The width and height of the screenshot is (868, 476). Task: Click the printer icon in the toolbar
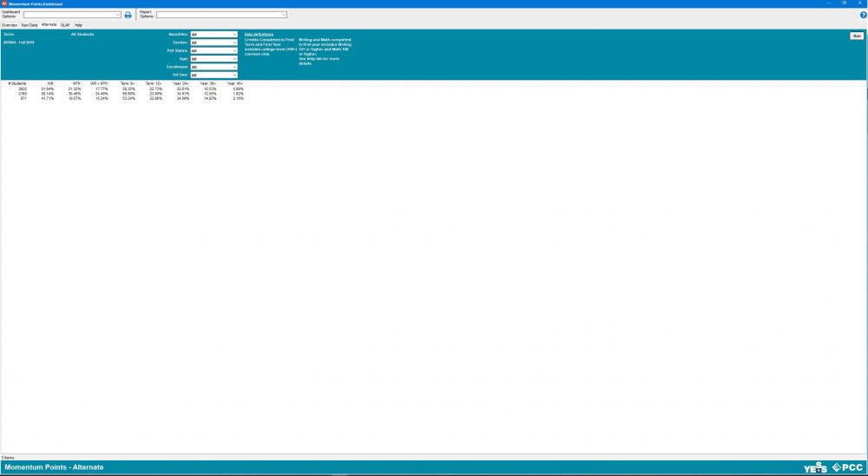pos(128,15)
